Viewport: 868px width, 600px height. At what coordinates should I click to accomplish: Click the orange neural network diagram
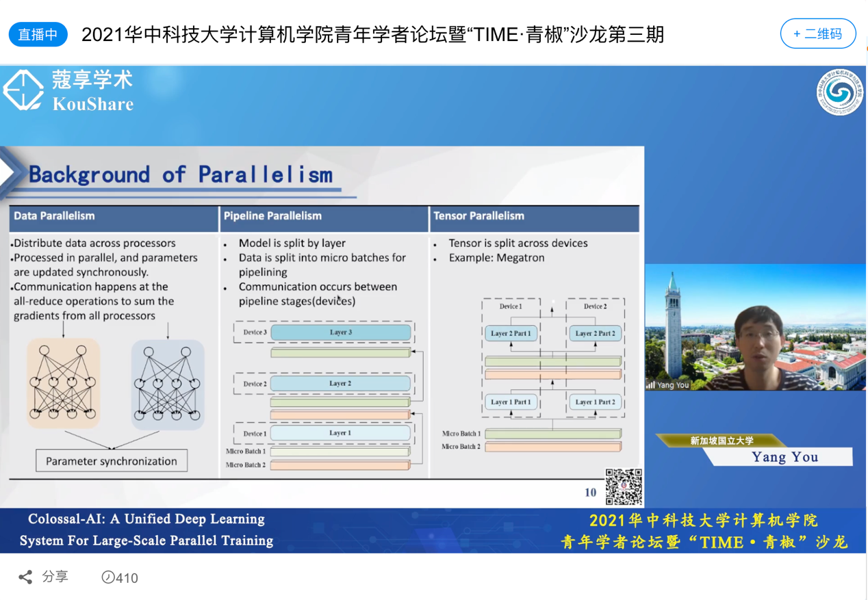(64, 382)
